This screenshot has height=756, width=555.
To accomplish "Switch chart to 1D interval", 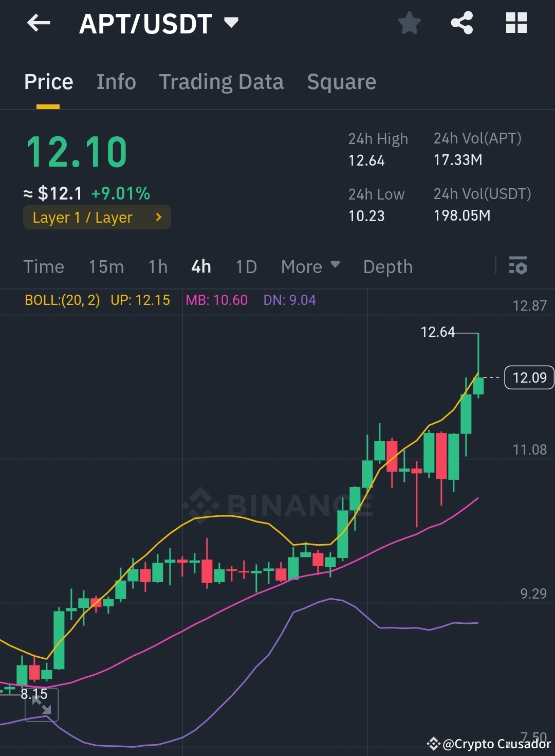I will (x=246, y=266).
